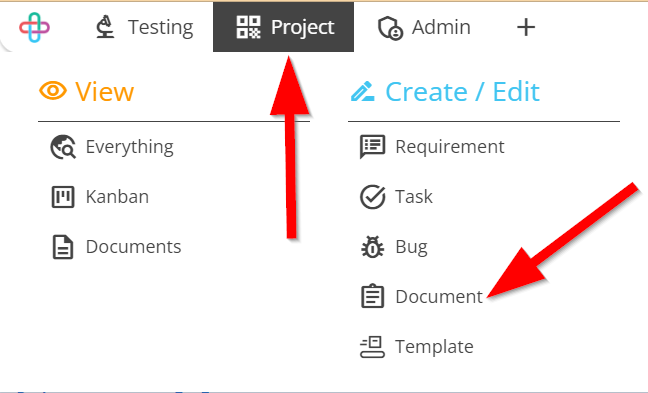Click the microscope icon beside Testing
Viewport: 648px width, 393px height.
pyautogui.click(x=105, y=27)
